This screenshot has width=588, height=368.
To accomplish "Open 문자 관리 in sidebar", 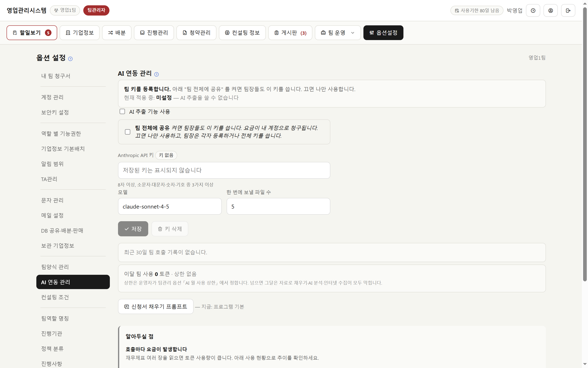I will [x=73, y=200].
